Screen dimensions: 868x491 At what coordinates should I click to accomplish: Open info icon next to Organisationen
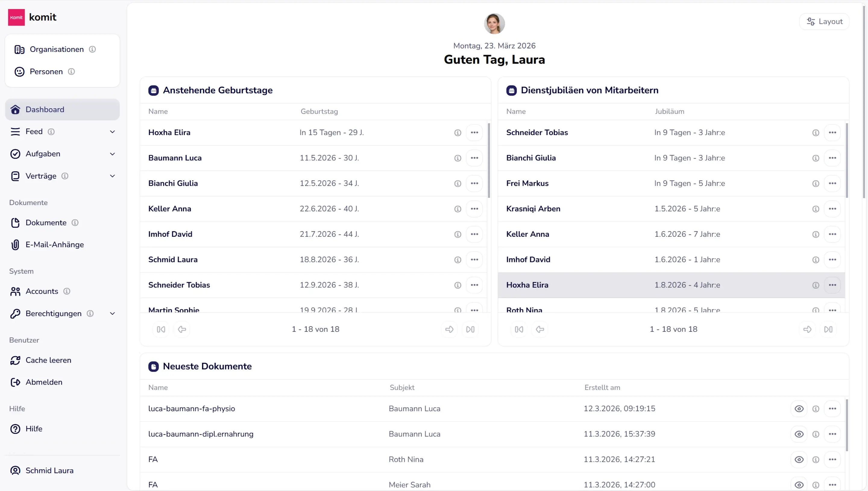[92, 49]
